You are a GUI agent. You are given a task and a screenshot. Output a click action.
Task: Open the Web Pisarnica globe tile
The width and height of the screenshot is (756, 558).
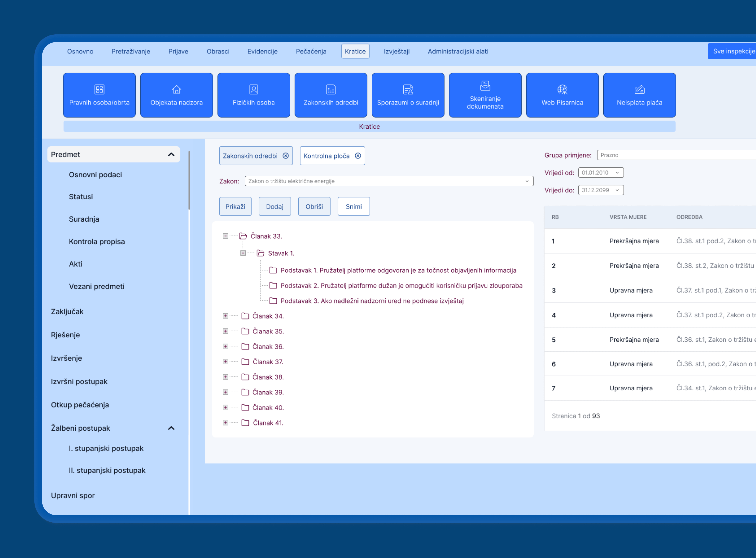(x=562, y=95)
